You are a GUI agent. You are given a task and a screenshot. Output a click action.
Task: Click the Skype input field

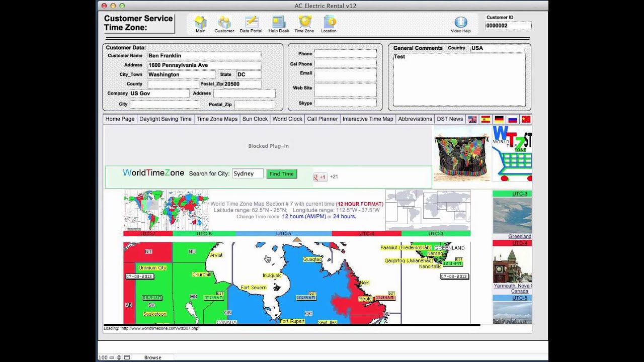[345, 103]
